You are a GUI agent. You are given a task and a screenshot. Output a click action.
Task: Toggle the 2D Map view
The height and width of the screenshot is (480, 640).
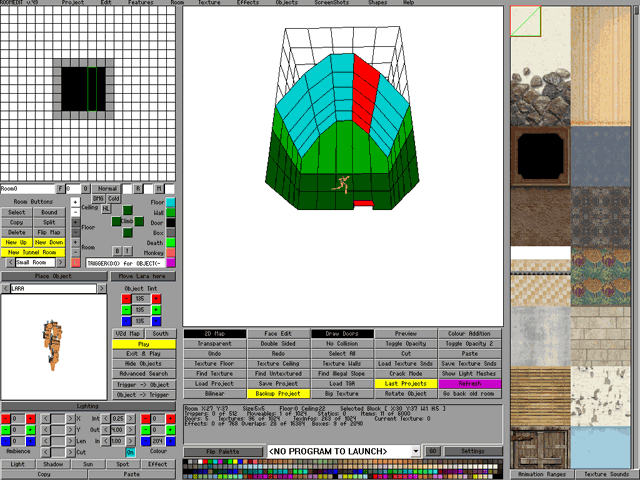214,333
